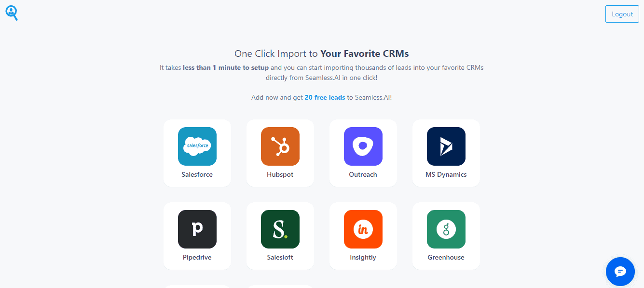Viewport: 644px width, 288px height.
Task: Choose the Pipedrive dark icon
Action: (x=197, y=229)
